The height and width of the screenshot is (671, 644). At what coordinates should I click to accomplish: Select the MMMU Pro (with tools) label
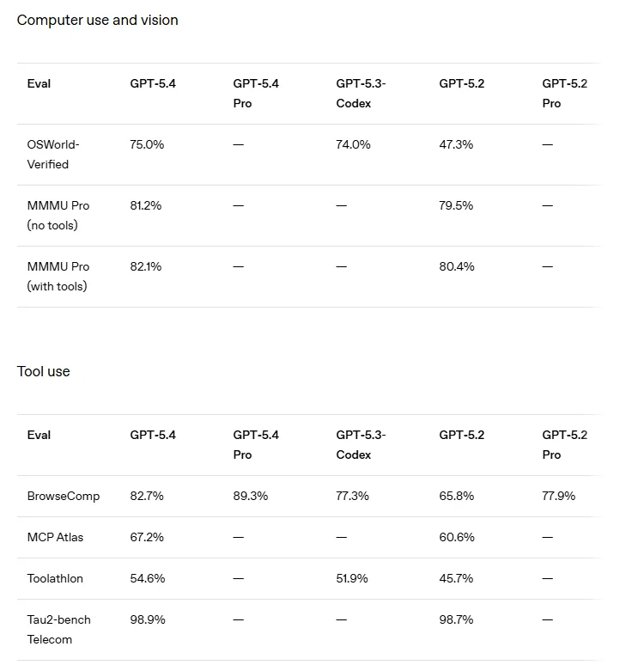(x=58, y=277)
